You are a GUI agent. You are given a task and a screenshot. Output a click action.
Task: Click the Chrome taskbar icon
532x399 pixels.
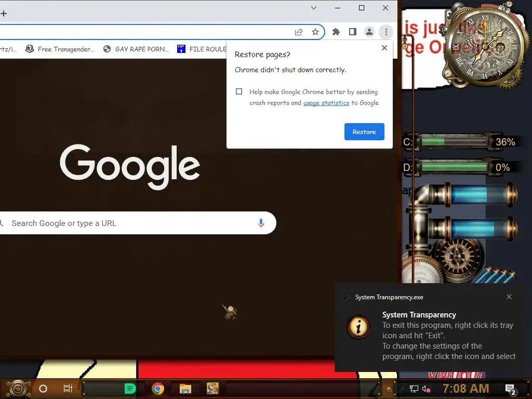point(158,389)
